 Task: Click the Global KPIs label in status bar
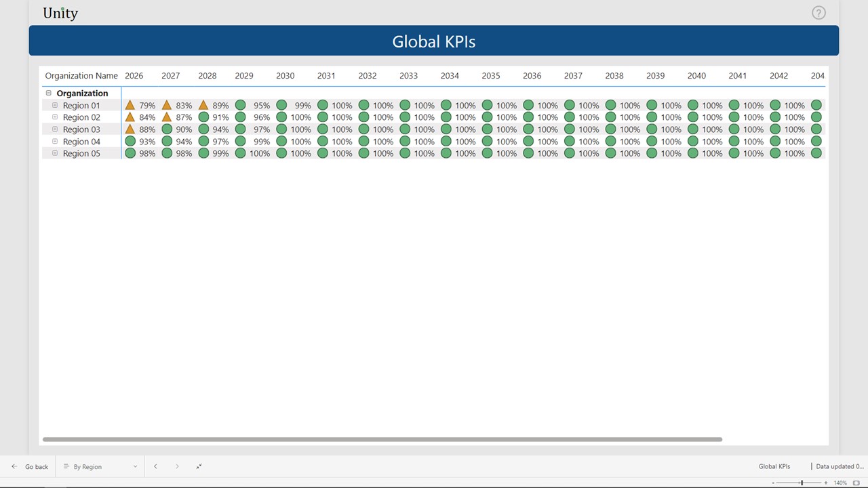[x=774, y=466]
